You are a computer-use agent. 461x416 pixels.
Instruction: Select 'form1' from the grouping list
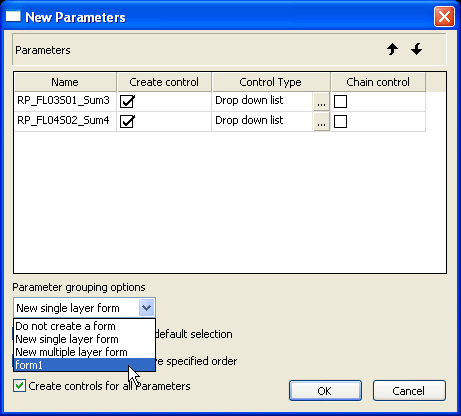point(84,365)
